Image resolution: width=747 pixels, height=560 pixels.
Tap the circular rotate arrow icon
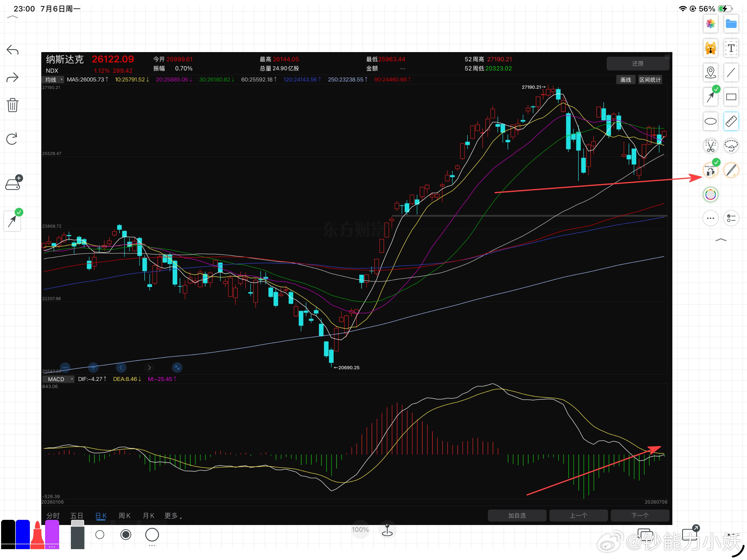point(12,139)
